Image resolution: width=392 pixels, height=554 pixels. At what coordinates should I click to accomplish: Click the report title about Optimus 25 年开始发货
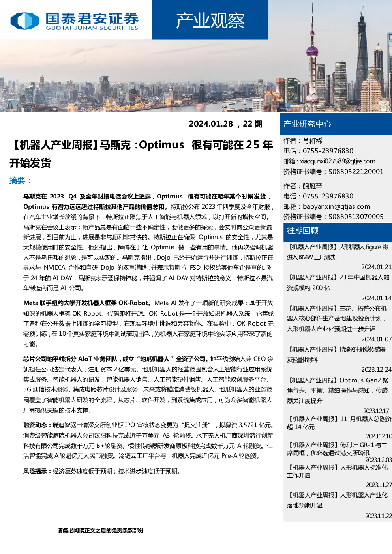[141, 153]
